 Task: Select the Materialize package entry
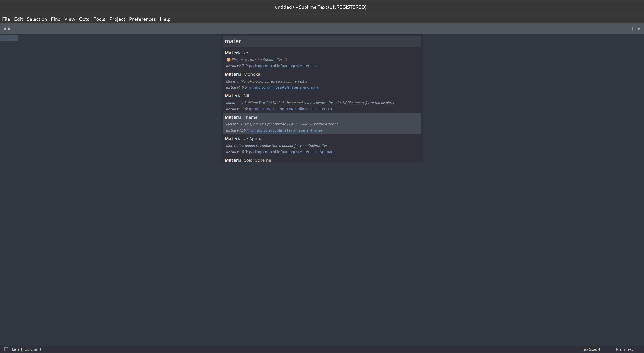coord(321,59)
